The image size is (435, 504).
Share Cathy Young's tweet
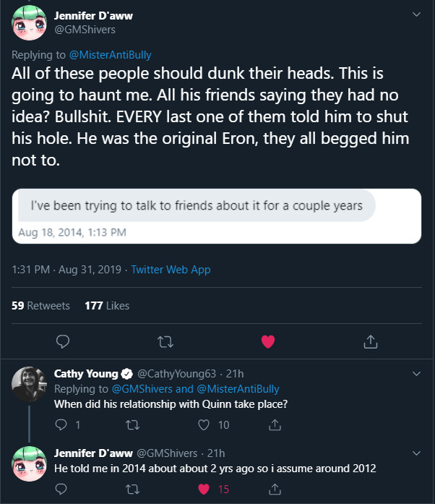tap(275, 425)
